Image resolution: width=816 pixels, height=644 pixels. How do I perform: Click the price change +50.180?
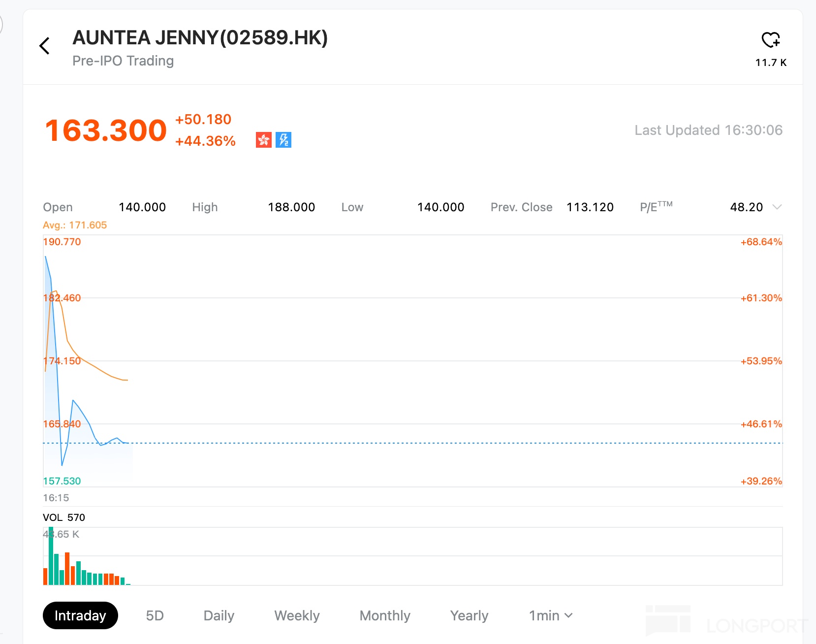(x=203, y=119)
